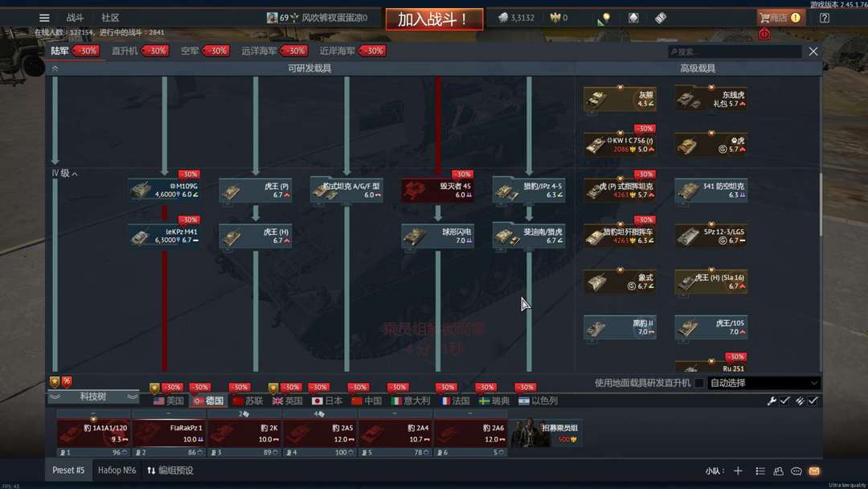The width and height of the screenshot is (868, 489).
Task: Select the 瑞典 Sweden nation tab
Action: pyautogui.click(x=494, y=401)
